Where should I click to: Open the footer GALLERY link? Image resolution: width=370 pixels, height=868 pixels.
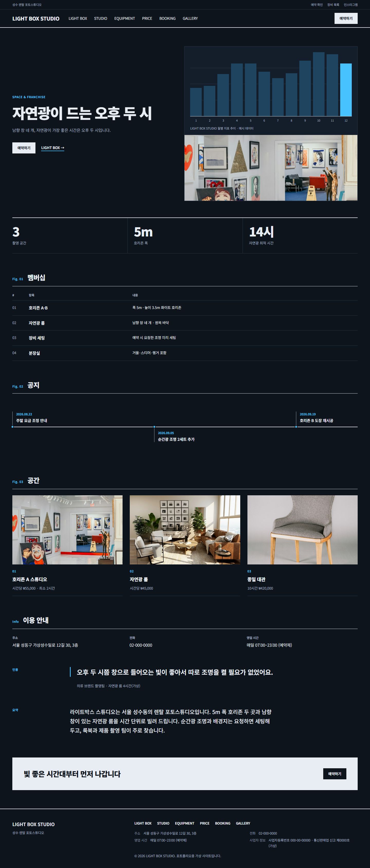[x=243, y=823]
